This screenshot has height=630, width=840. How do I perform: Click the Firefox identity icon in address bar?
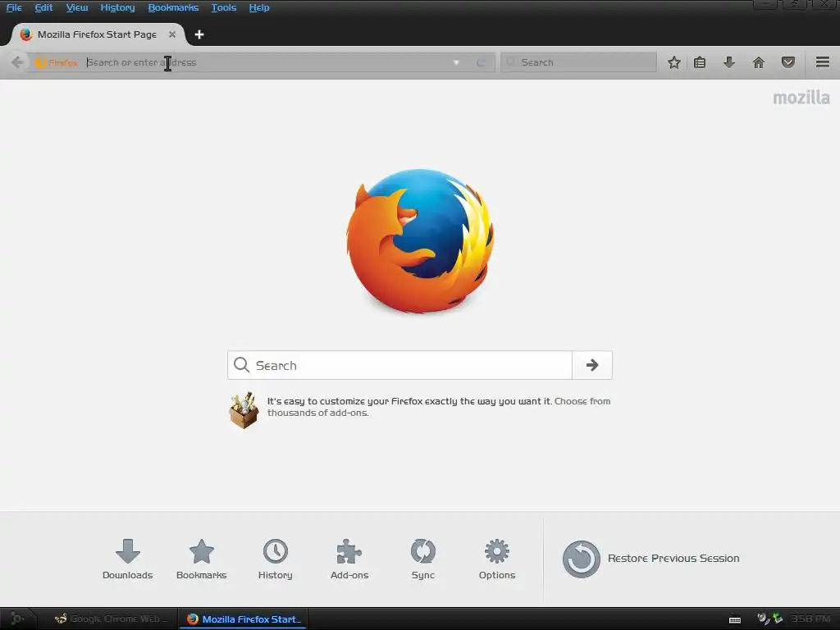click(x=41, y=62)
